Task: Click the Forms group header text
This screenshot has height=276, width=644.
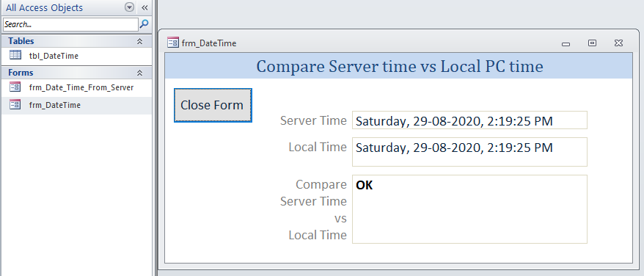Action: [21, 73]
